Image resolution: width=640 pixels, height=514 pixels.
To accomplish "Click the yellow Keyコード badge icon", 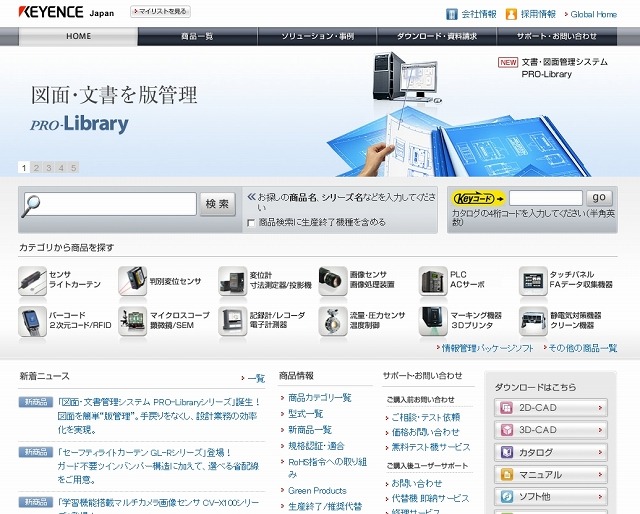I will point(478,199).
